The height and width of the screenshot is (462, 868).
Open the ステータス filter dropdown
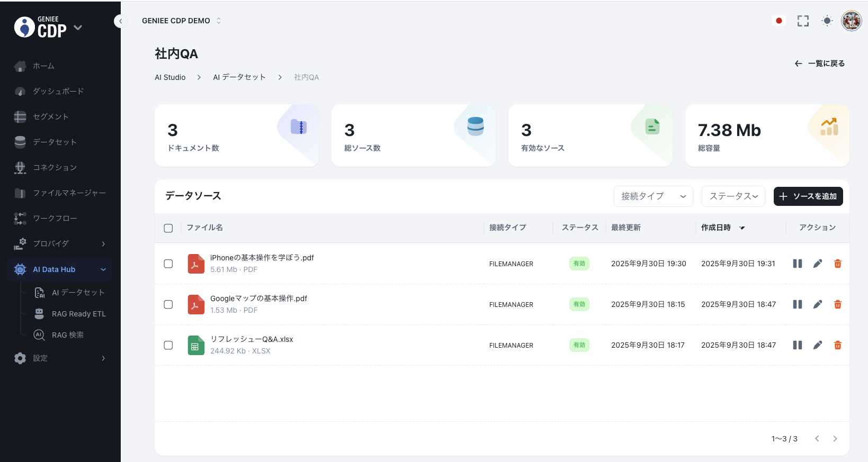click(x=733, y=196)
